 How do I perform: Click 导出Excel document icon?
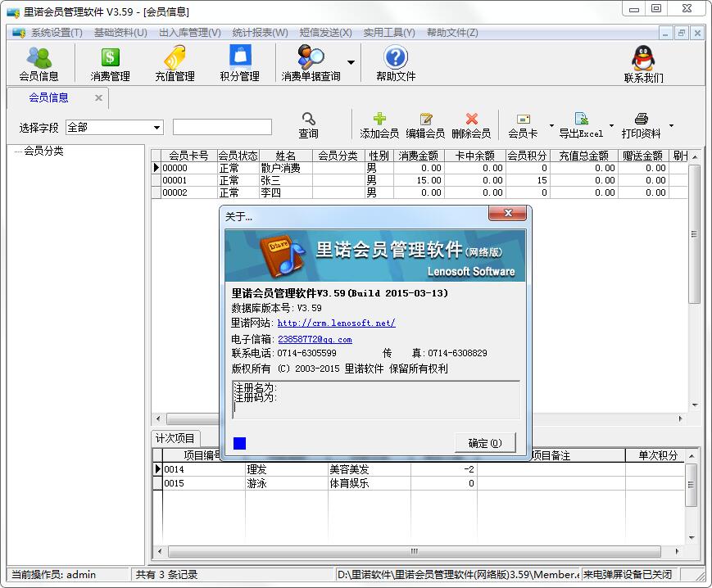coord(581,119)
